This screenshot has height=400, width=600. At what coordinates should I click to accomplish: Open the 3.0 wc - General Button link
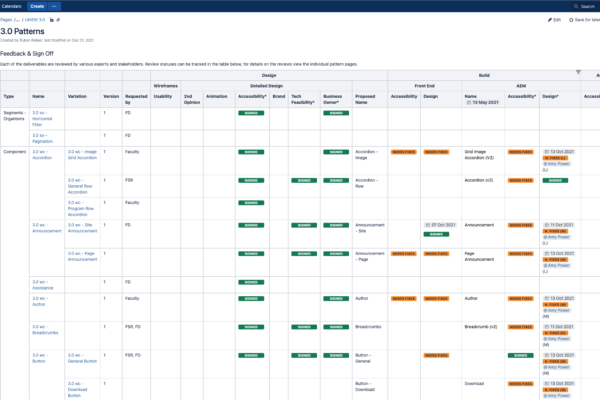[x=82, y=358]
